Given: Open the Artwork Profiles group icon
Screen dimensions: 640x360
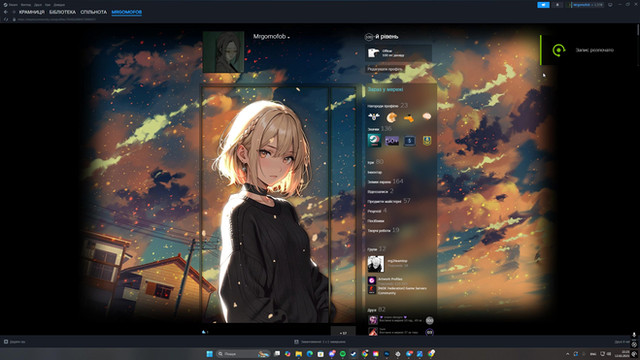Looking at the screenshot, I should (x=371, y=280).
